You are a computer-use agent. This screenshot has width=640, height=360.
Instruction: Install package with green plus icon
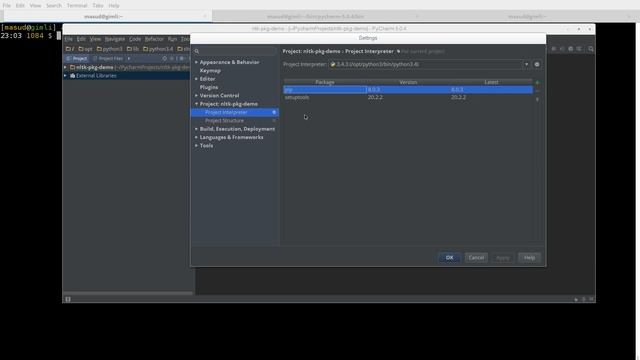[537, 83]
